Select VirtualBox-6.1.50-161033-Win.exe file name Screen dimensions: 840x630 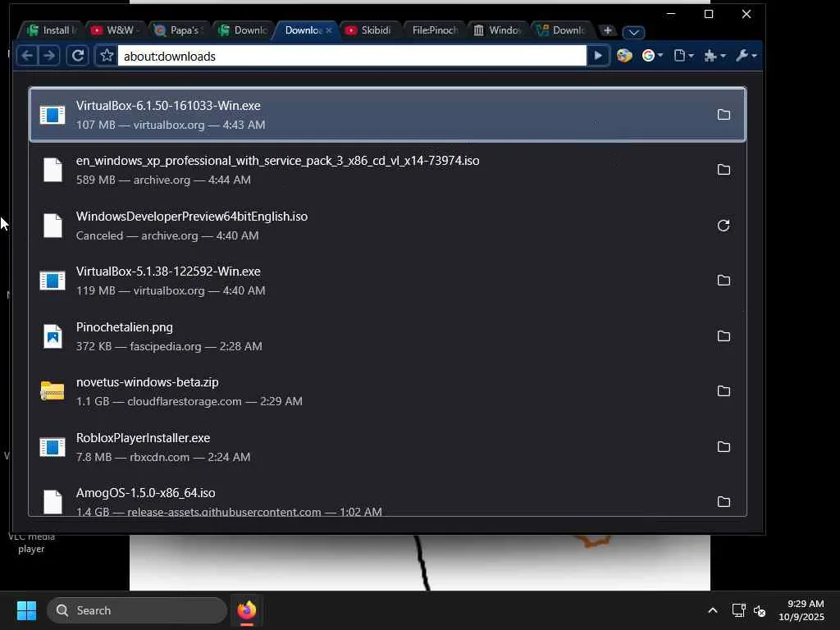coord(168,106)
